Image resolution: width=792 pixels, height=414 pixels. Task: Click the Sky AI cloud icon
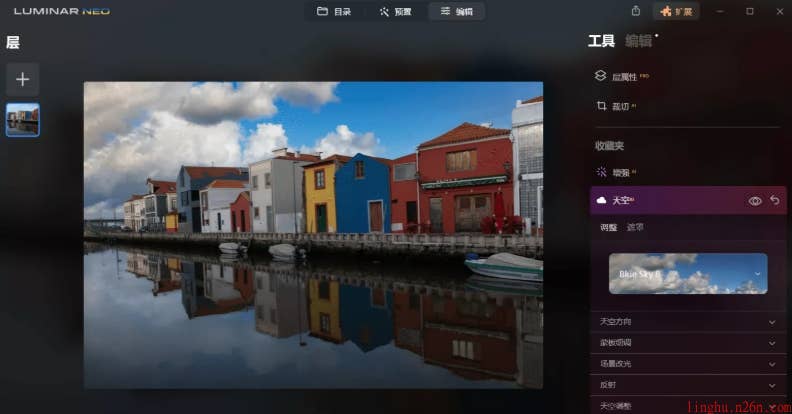click(600, 200)
